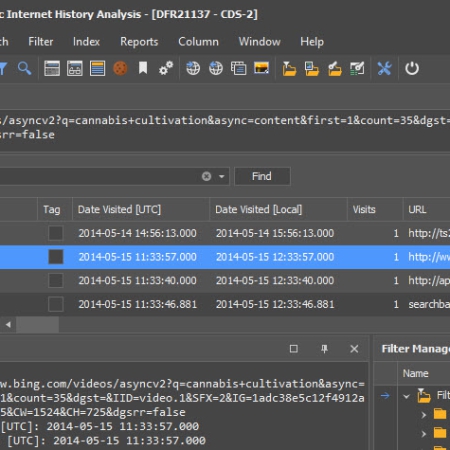Image resolution: width=450 pixels, height=450 pixels.
Task: Open the search magnifying glass tool
Action: (x=24, y=69)
